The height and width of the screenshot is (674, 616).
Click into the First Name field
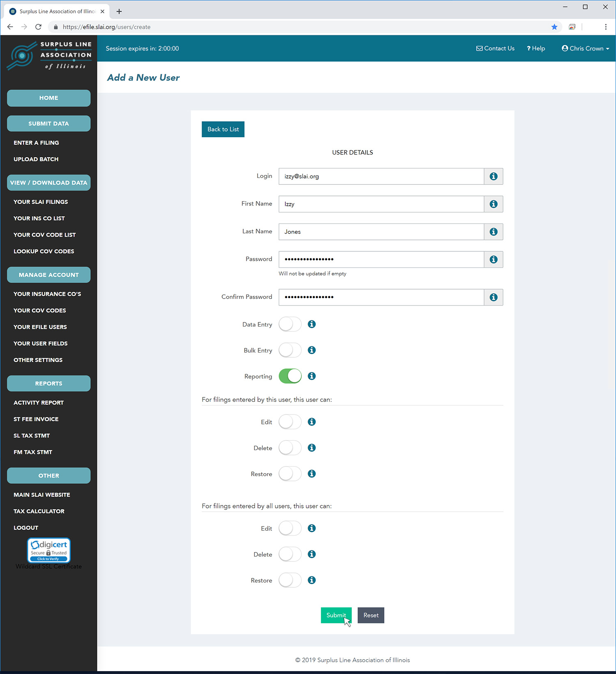coord(381,204)
